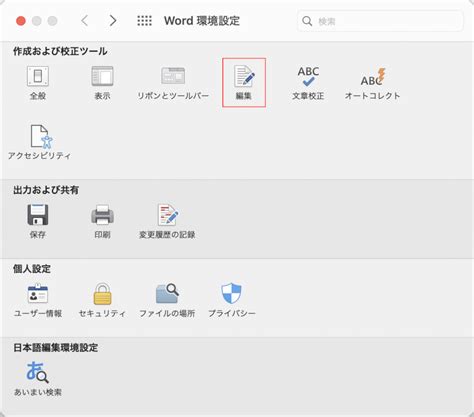Open the 印刷 (Print) preferences
This screenshot has width=474, height=417.
click(102, 221)
